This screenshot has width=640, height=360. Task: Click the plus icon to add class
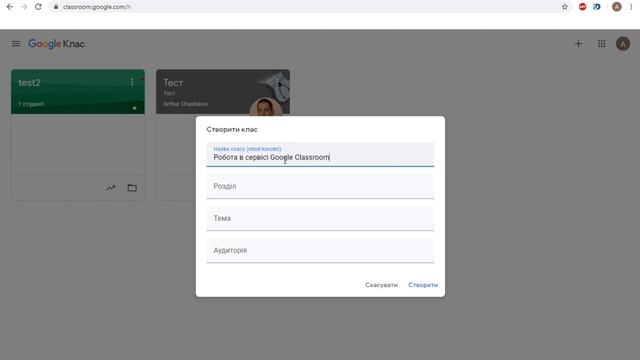[578, 44]
